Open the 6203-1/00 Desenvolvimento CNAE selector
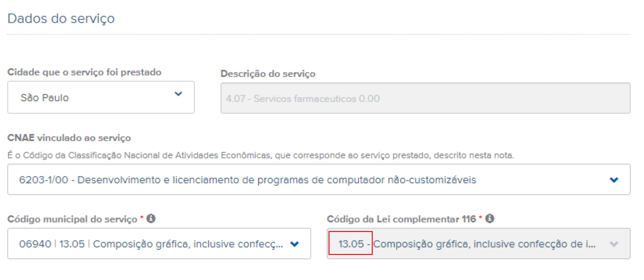Image resolution: width=644 pixels, height=280 pixels. pyautogui.click(x=319, y=180)
